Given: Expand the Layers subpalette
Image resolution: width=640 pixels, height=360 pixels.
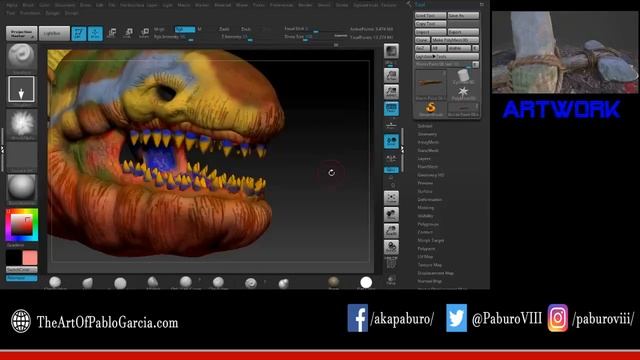Looking at the screenshot, I should click(424, 159).
